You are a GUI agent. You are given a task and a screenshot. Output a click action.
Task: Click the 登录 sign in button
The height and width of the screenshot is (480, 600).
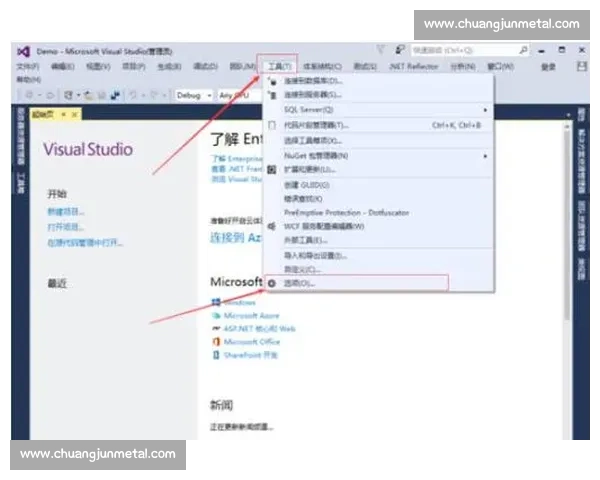(x=548, y=67)
